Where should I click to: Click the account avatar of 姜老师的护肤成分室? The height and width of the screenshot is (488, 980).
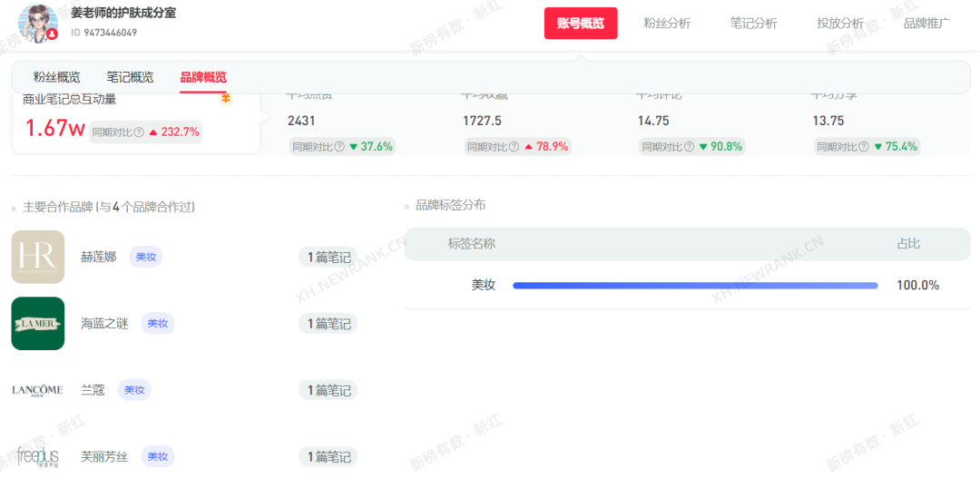(x=38, y=23)
